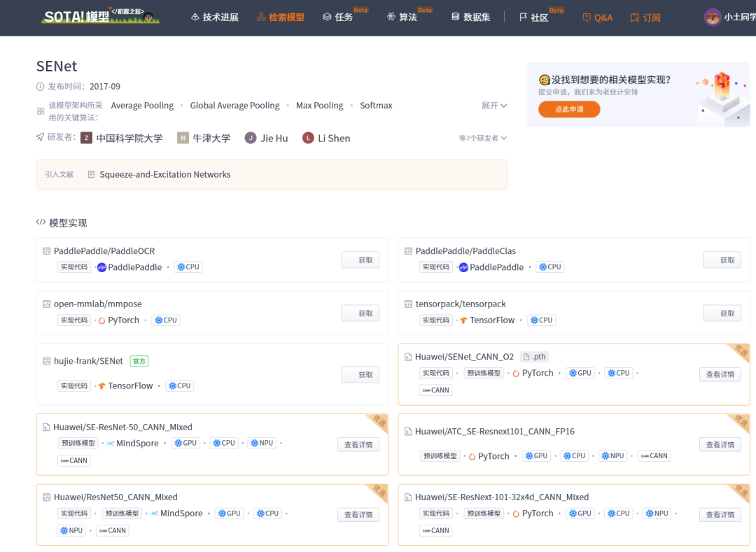
Task: Click the PyTorch icon in open-mmlab/mmpose
Action: 101,320
